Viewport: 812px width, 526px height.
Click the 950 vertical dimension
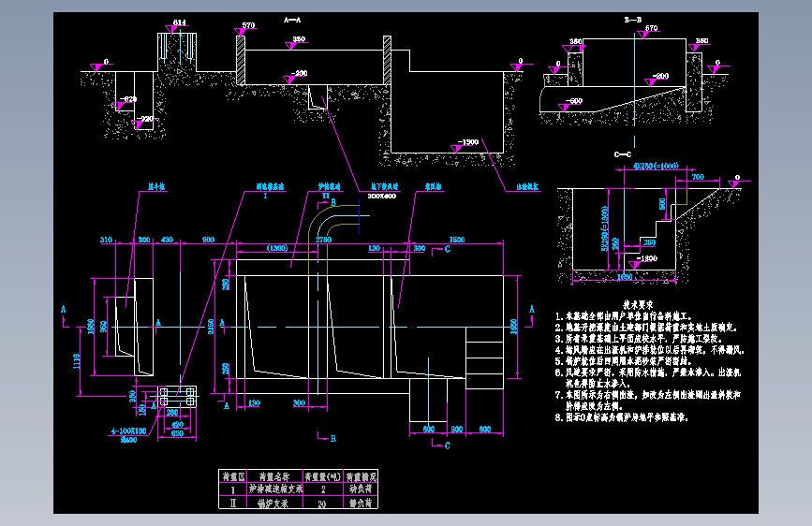[x=104, y=326]
